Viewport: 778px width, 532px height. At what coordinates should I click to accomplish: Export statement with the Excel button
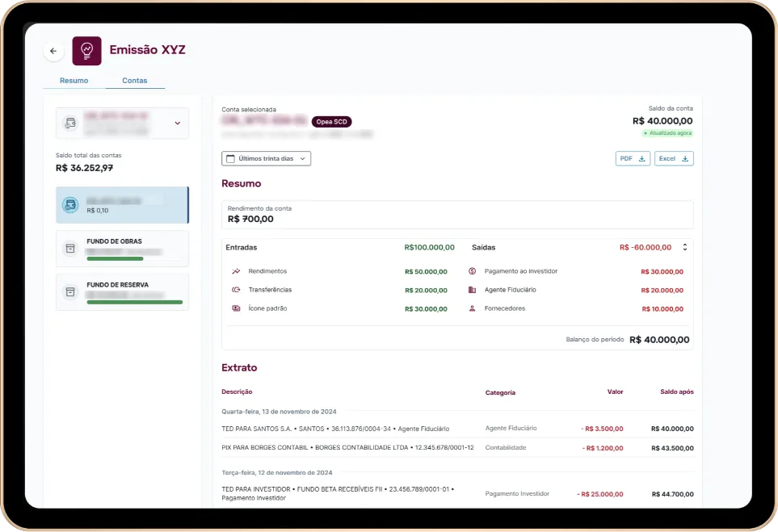[674, 159]
